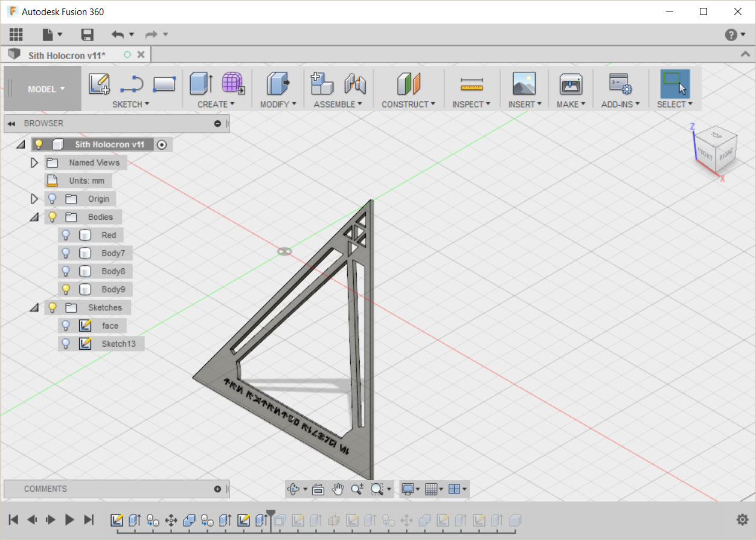Expand the COMMENTS panel plus button
This screenshot has width=756, height=540.
click(x=218, y=489)
